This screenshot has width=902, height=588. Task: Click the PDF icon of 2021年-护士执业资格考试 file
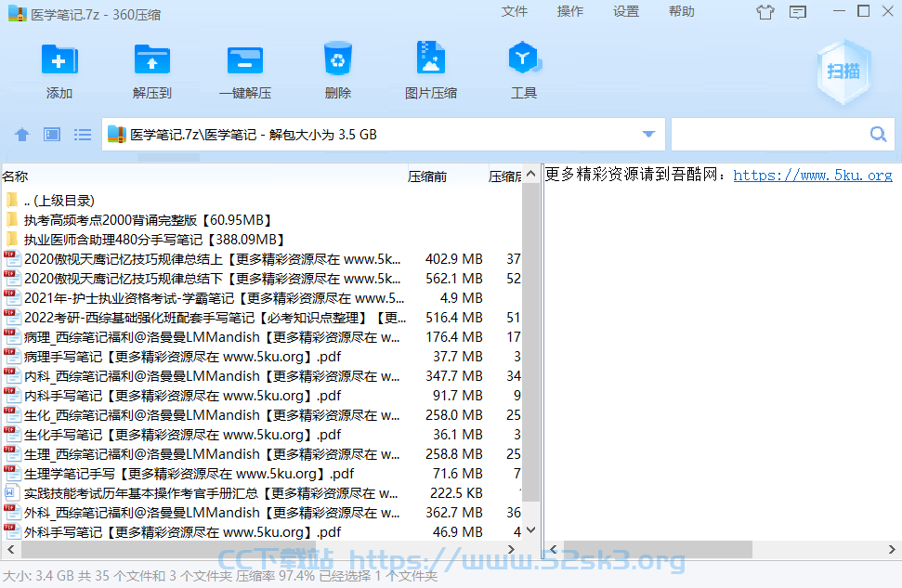tap(12, 298)
